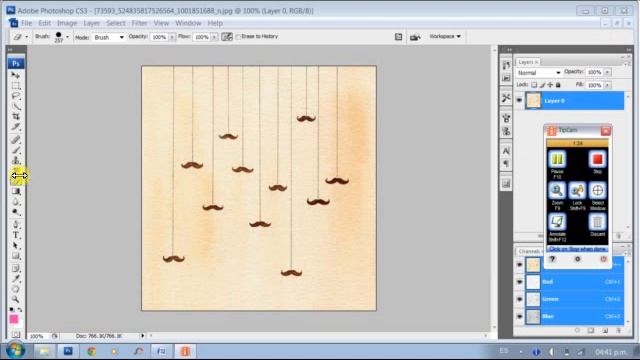Open the Layer menu
This screenshot has height=360, width=640.
91,23
